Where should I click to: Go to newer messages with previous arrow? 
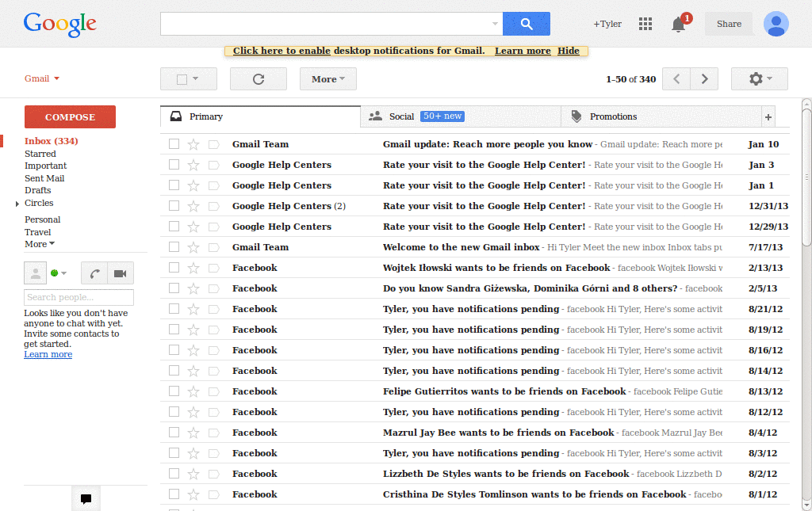[x=676, y=79]
